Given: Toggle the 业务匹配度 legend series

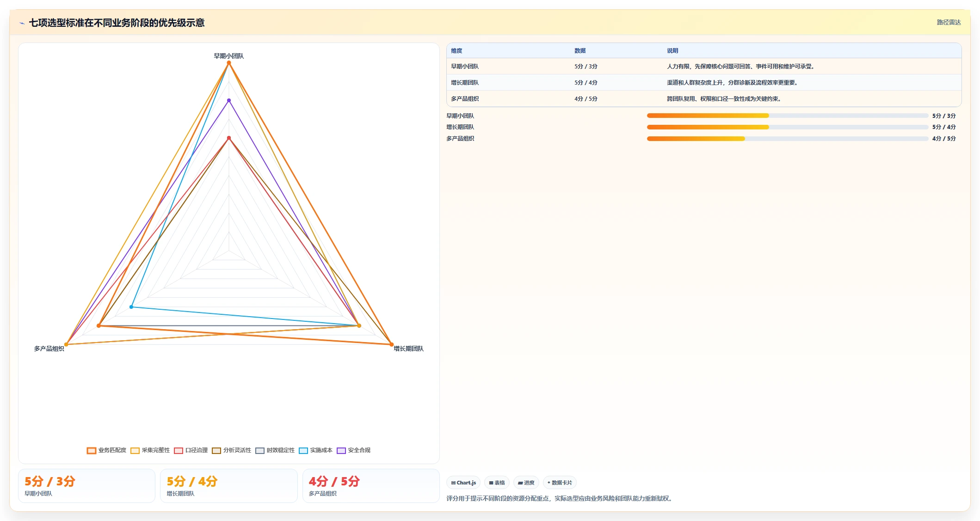Looking at the screenshot, I should click(106, 450).
